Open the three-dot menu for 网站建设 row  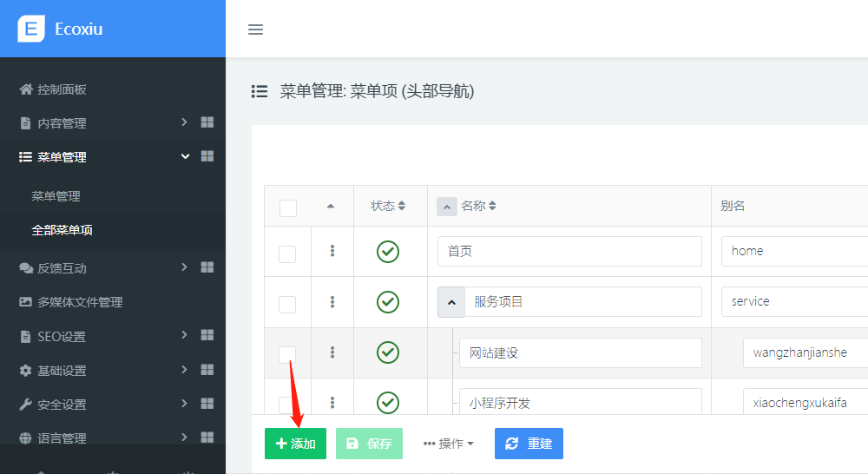[332, 352]
